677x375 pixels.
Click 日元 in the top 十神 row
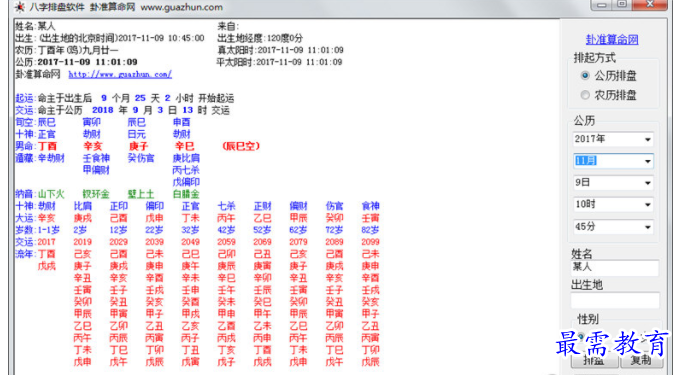click(x=136, y=134)
